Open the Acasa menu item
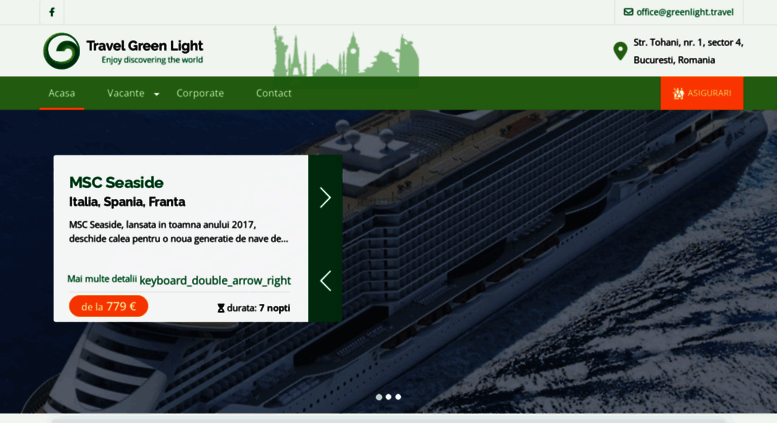Viewport: 777px width, 423px height. [x=61, y=93]
